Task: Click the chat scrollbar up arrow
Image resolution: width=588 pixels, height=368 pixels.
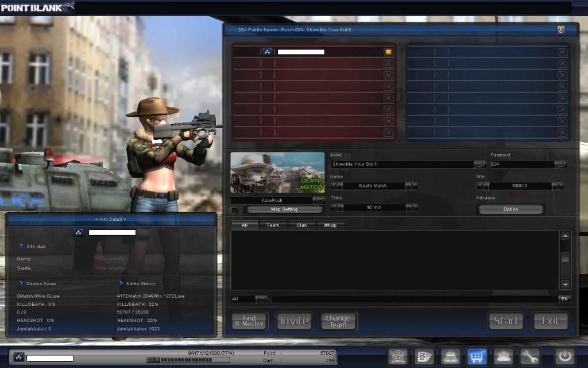Action: tap(565, 236)
